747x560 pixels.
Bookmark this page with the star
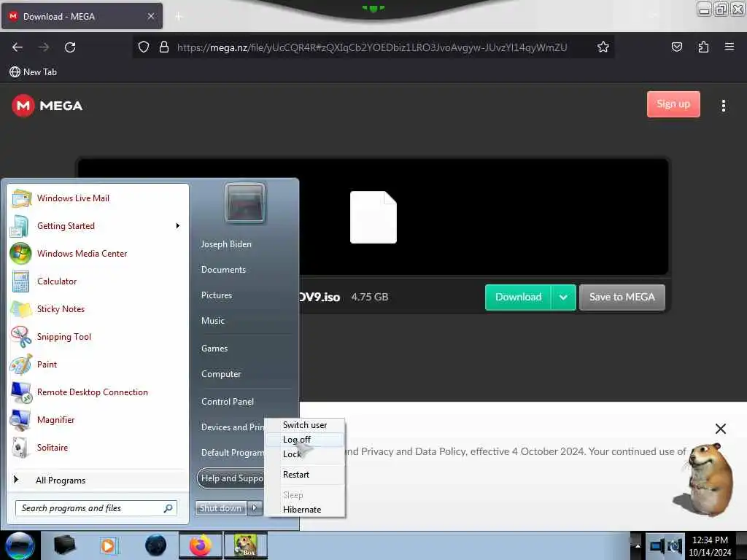pyautogui.click(x=603, y=47)
